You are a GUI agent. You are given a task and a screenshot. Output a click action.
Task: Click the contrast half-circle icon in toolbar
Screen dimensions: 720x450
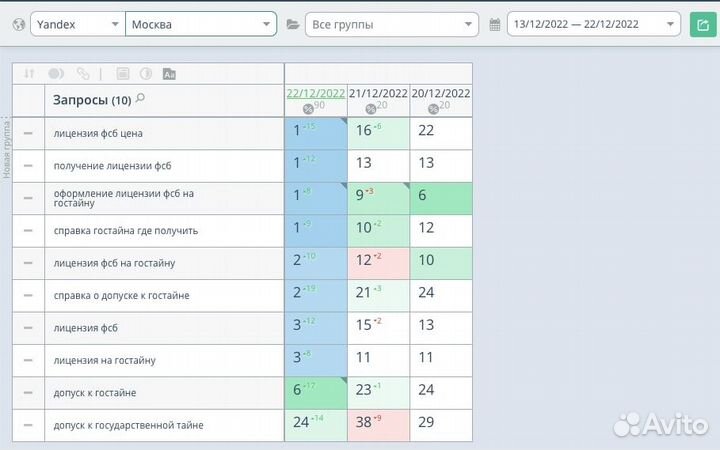[145, 73]
